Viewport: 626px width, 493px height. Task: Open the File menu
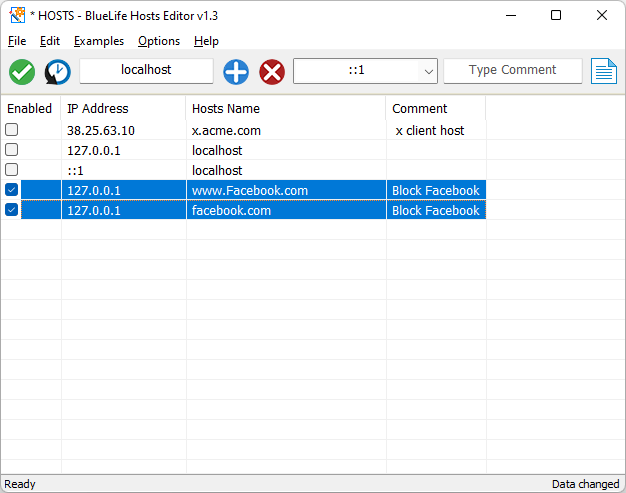point(17,41)
